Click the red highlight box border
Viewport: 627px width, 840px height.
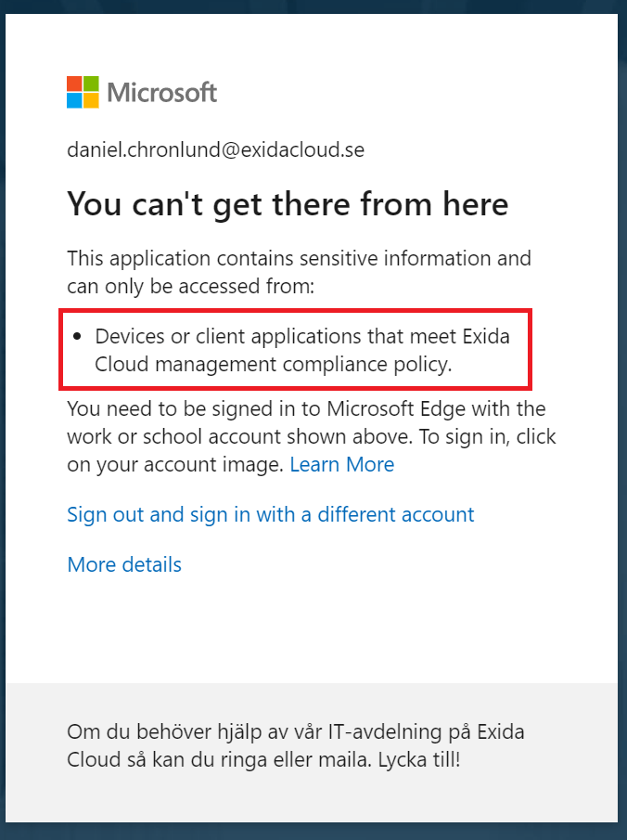coord(529,348)
